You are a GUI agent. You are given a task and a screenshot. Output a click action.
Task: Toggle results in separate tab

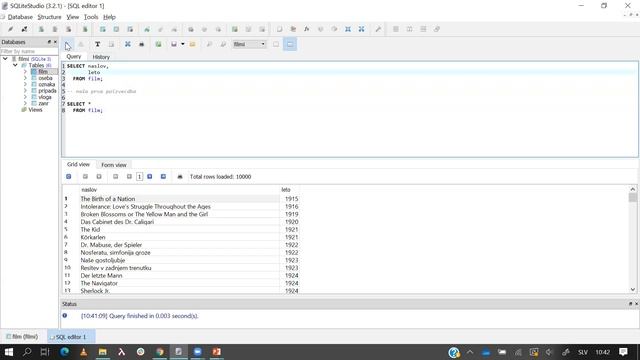pyautogui.click(x=276, y=44)
